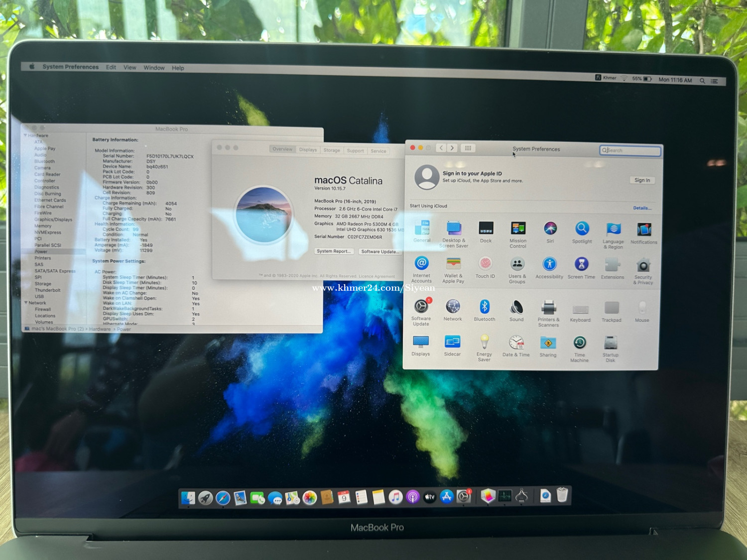747x560 pixels.
Task: Click the Software Update... button
Action: tap(379, 252)
